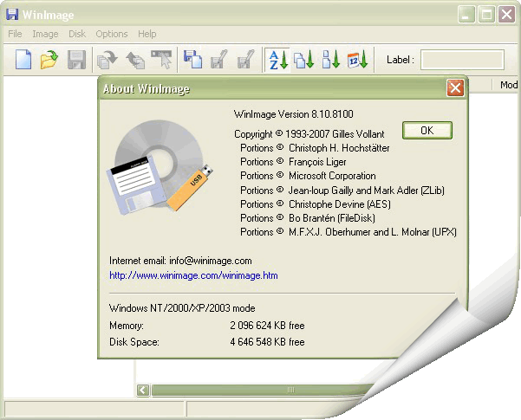Sort by type using pages-arrow icon
Viewport: 521px width, 420px height.
[x=303, y=60]
